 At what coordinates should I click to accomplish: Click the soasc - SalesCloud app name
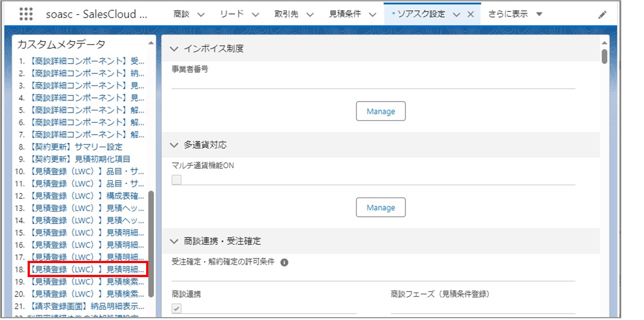tap(97, 14)
